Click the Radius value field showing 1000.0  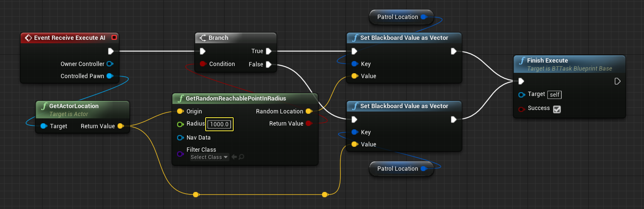(219, 124)
